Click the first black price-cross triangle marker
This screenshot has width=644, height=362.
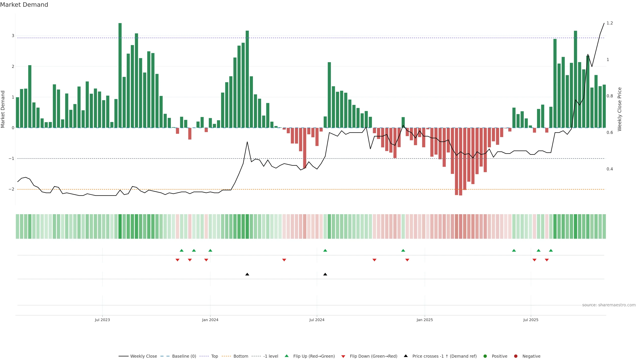pos(247,274)
